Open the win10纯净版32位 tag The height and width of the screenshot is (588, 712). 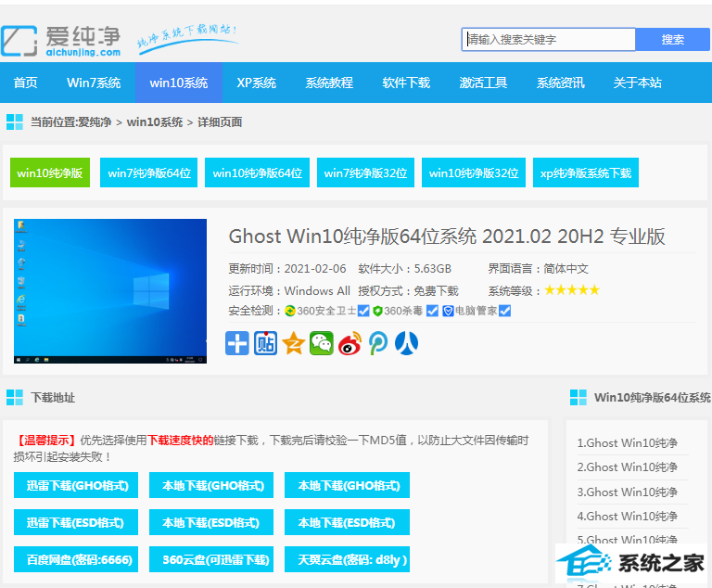(474, 173)
